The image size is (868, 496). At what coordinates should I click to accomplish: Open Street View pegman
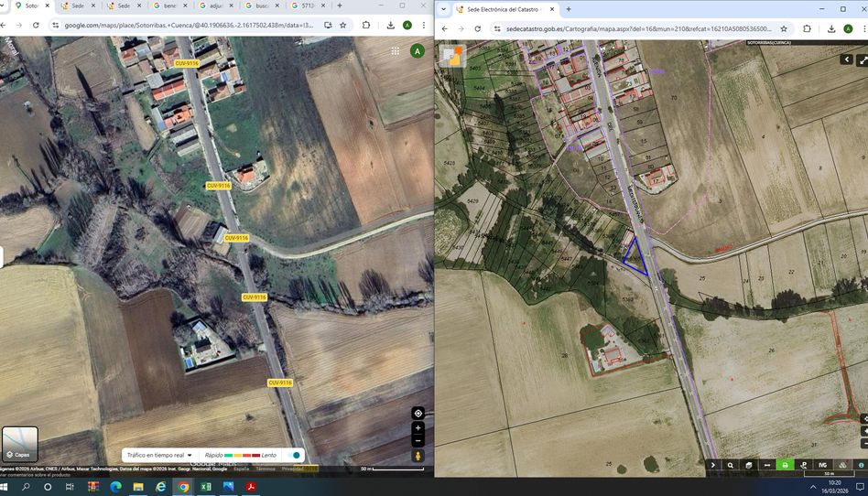point(418,456)
